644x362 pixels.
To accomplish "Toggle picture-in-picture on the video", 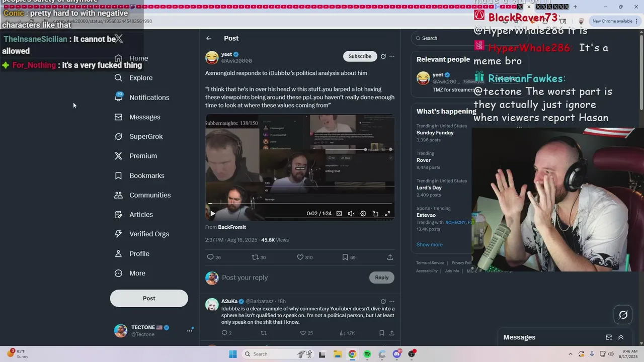I will [375, 214].
